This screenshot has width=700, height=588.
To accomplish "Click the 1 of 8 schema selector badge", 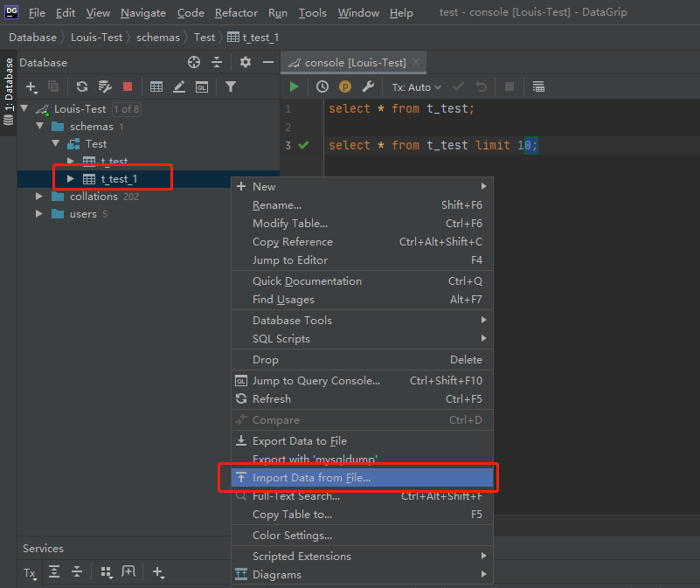I will point(127,109).
